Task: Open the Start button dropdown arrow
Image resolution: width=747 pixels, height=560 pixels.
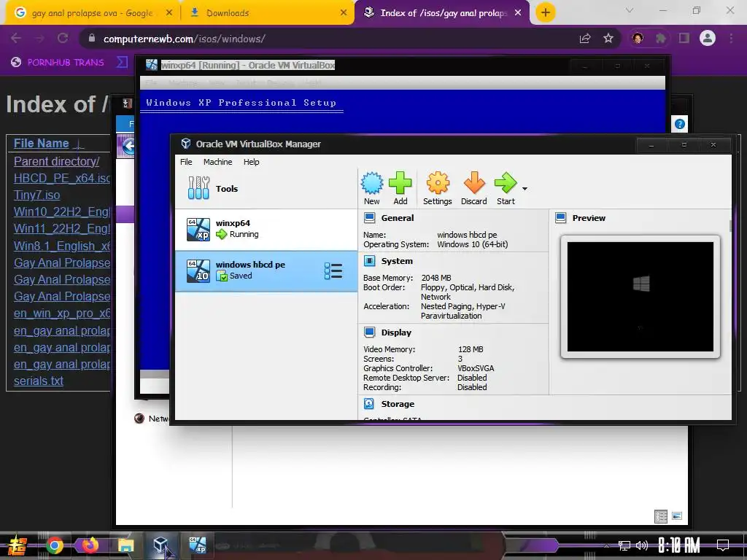Action: tap(525, 189)
